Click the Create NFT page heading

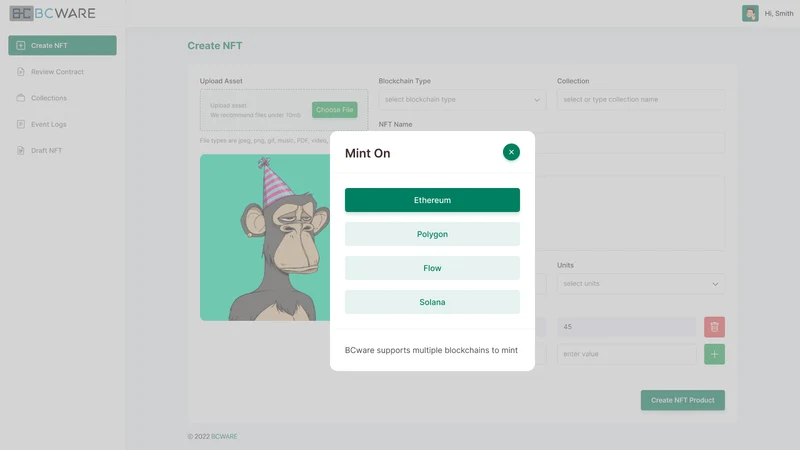[215, 46]
